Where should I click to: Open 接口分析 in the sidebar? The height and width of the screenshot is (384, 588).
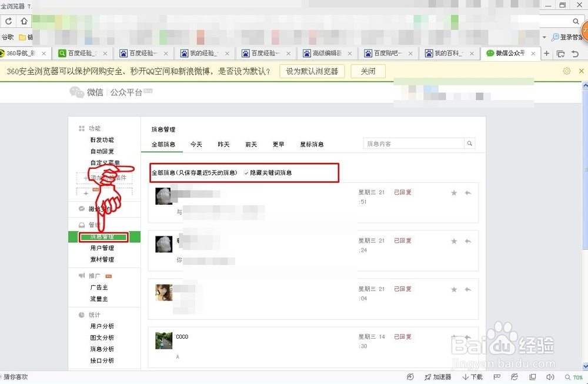tap(102, 360)
